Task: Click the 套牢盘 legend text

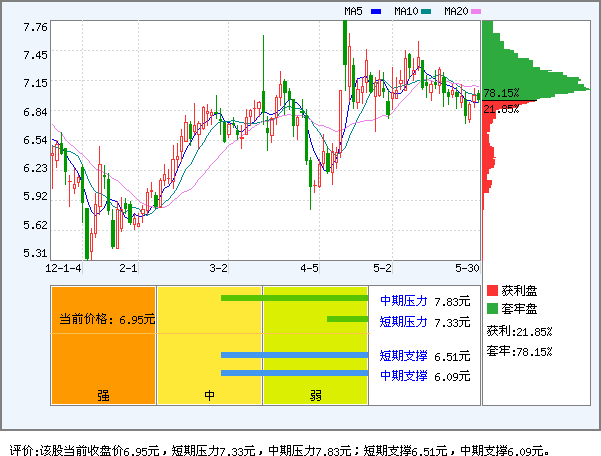Action: pos(519,309)
